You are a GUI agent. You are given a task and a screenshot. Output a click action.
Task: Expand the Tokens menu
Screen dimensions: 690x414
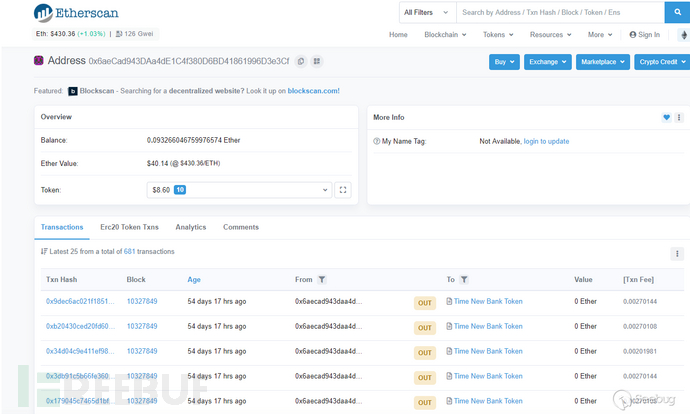(x=498, y=35)
